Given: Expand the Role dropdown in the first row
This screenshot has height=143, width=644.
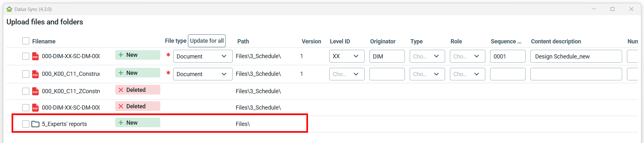Looking at the screenshot, I should [467, 56].
